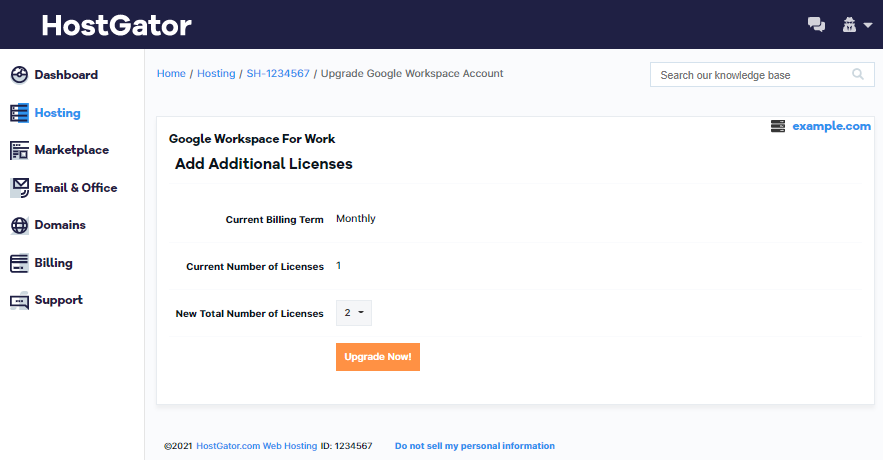Image resolution: width=883 pixels, height=460 pixels.
Task: Click the 'Add Additional Licenses' heading
Action: [264, 164]
